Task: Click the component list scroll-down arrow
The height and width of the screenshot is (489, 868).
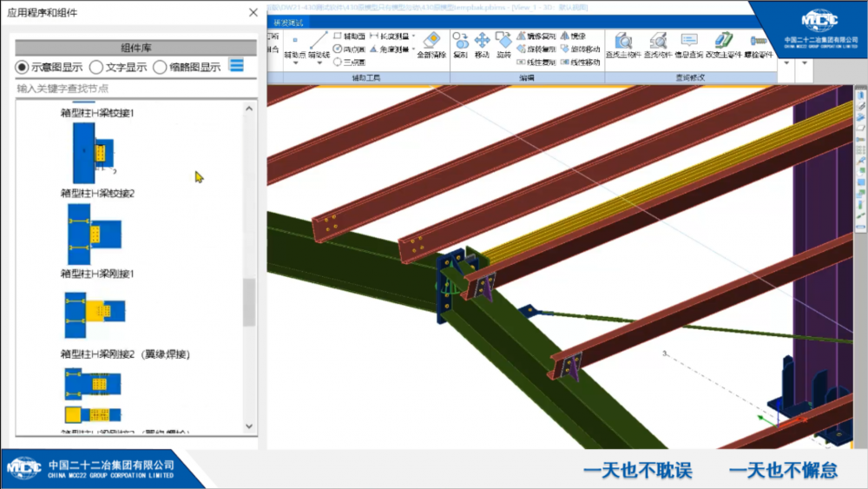Action: tap(249, 426)
